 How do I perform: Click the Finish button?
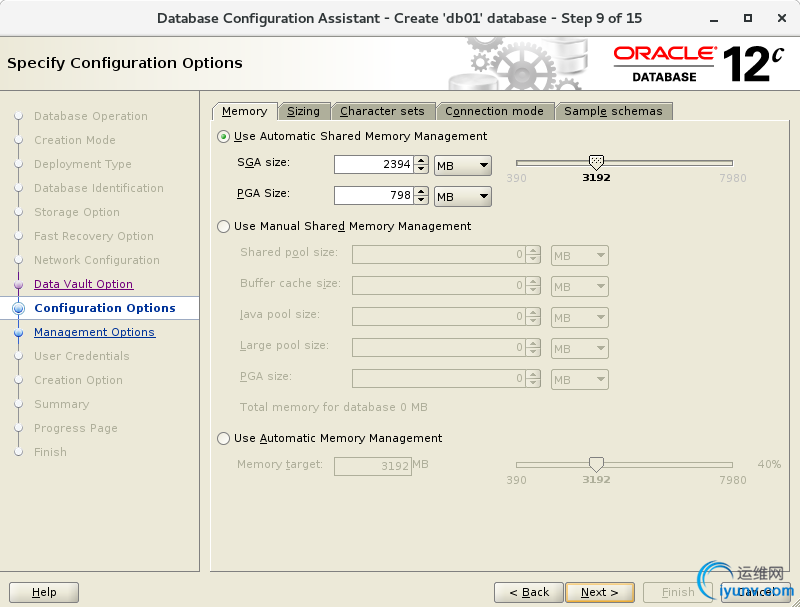(x=678, y=592)
